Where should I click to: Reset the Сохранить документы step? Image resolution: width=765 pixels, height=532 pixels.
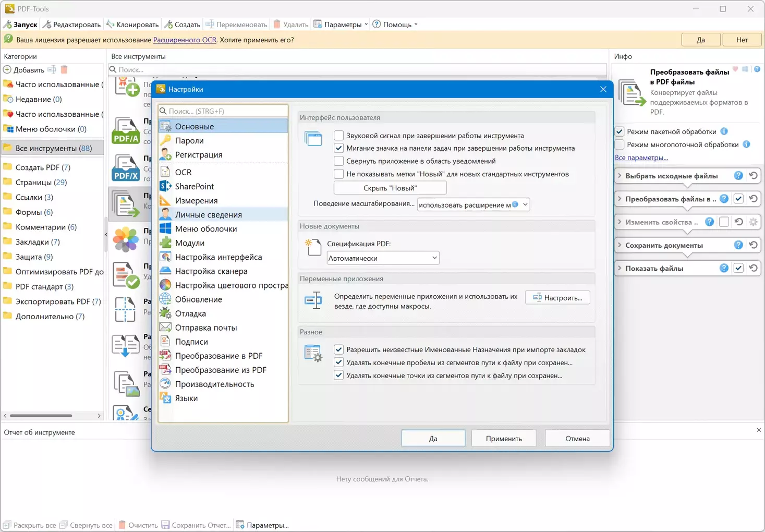coord(753,245)
